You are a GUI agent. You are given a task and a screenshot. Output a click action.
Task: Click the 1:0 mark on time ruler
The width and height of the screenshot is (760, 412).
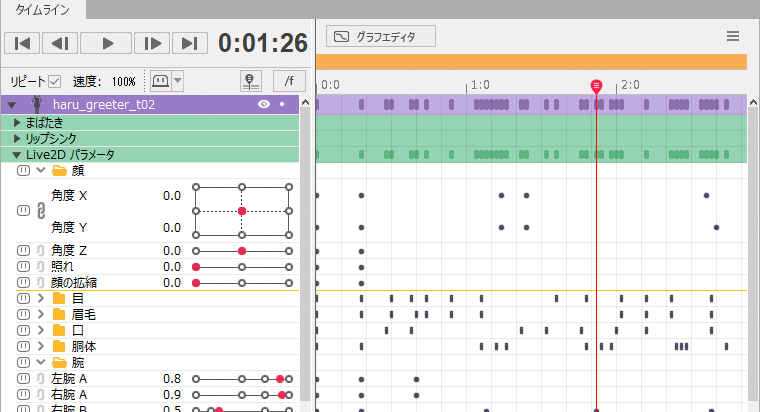[x=480, y=85]
